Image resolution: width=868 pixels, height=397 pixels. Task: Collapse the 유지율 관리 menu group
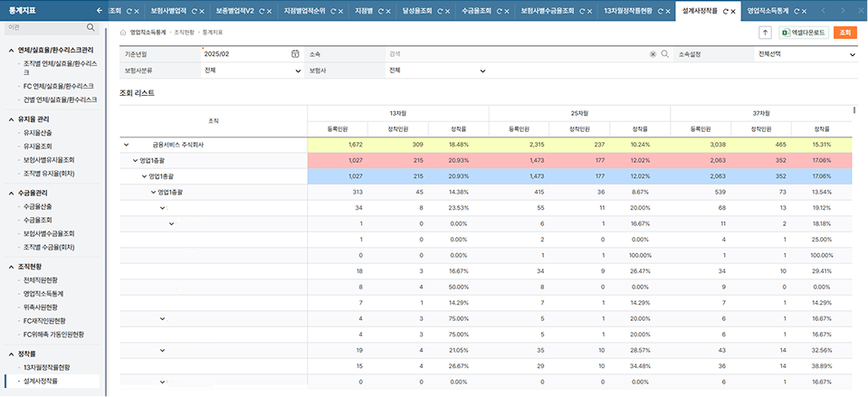coord(12,119)
